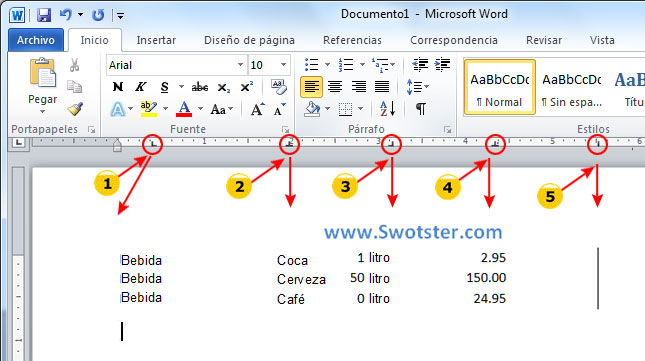Click the Clear Formatting icon
The width and height of the screenshot is (645, 361).
coord(279,86)
